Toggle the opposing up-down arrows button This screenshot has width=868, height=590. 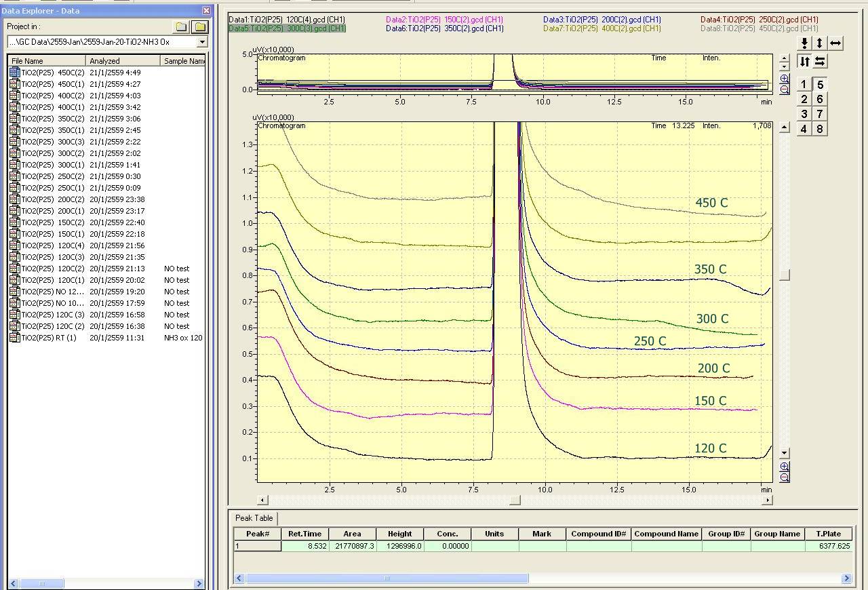pyautogui.click(x=804, y=62)
